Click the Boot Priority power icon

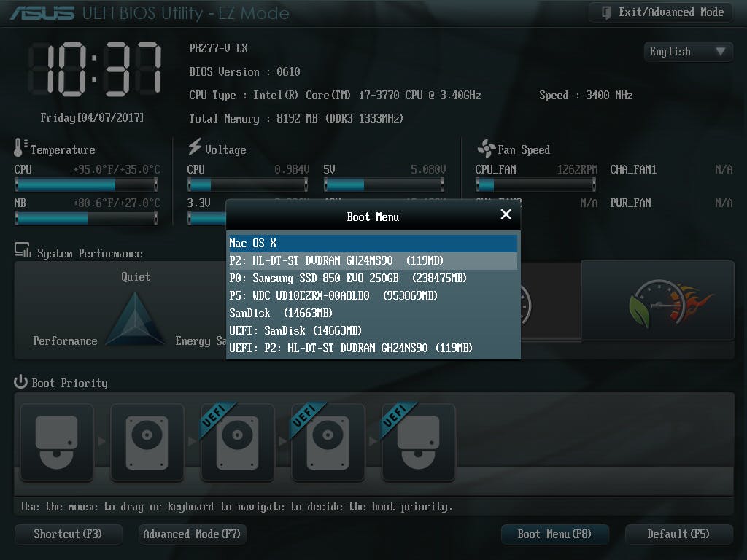tap(20, 382)
